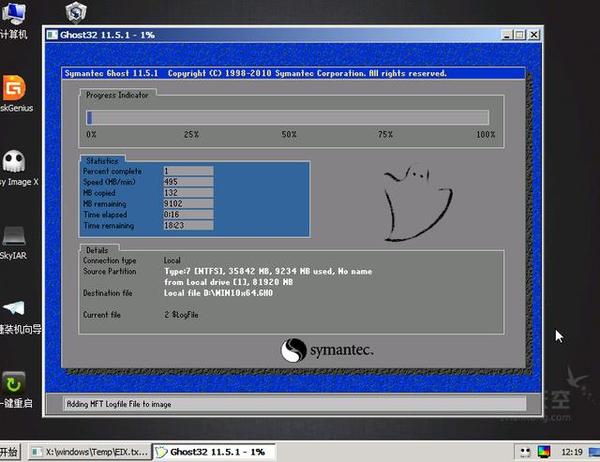The image size is (600, 462).
Task: Open the Easy Image X ghost icon
Action: pyautogui.click(x=14, y=162)
